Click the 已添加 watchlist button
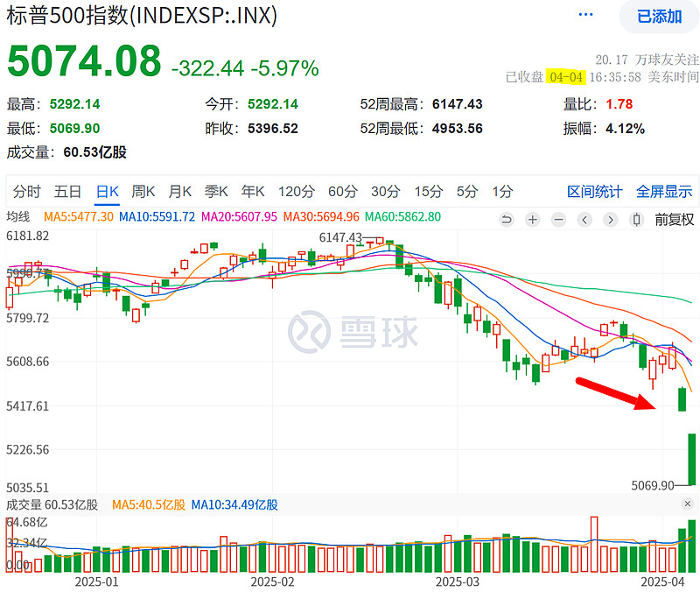Viewport: 700px width, 592px height. click(660, 17)
